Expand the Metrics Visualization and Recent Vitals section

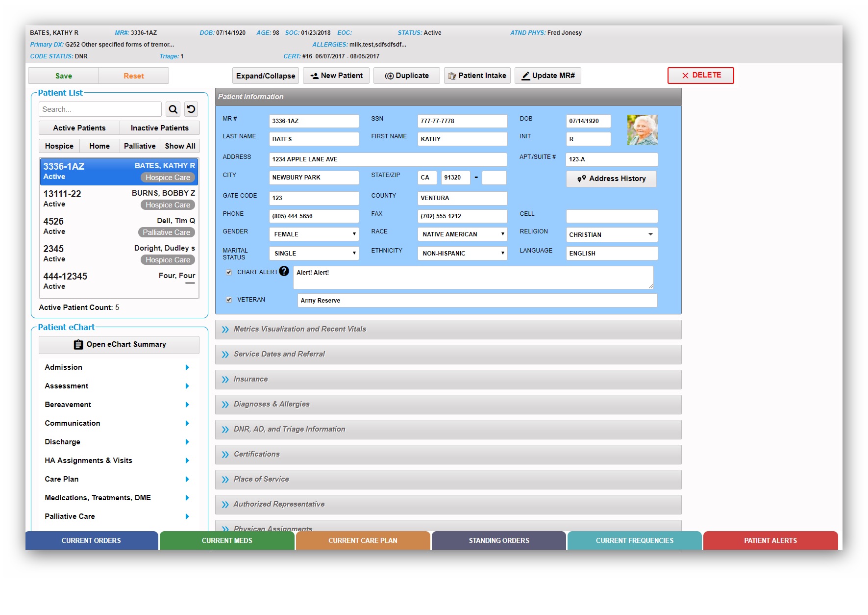[x=448, y=330]
